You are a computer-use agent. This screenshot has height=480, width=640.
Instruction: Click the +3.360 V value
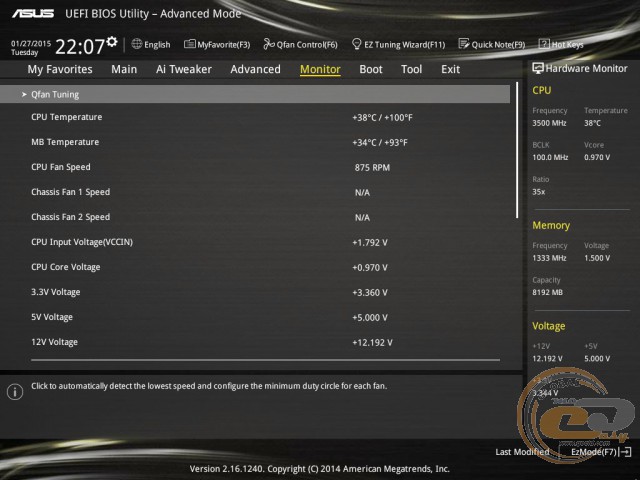(370, 293)
